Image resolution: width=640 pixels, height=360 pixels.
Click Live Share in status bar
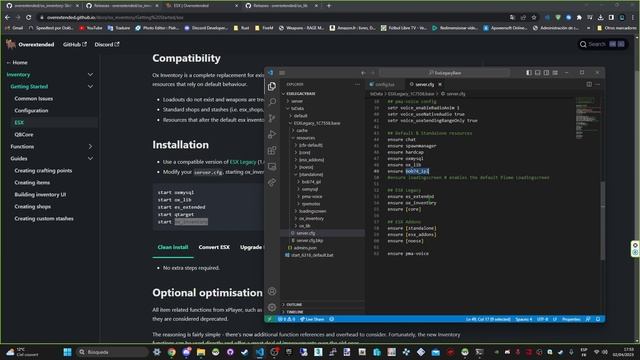[312, 319]
